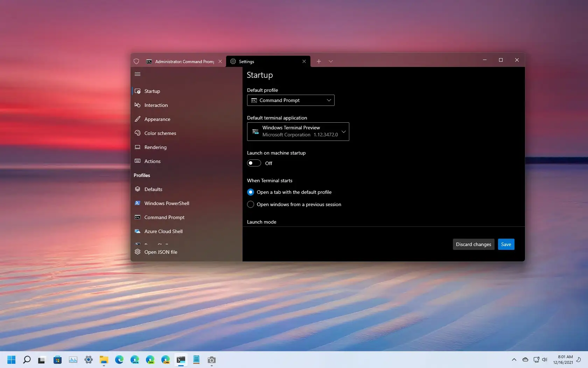The width and height of the screenshot is (588, 368).
Task: Close the Administrator: Command Prompt tab
Action: tap(220, 61)
